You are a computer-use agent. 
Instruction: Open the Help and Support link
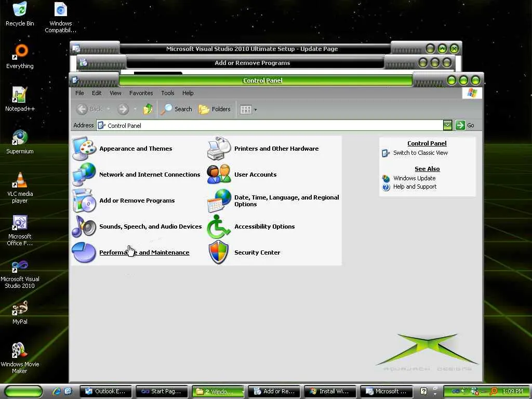click(x=415, y=187)
